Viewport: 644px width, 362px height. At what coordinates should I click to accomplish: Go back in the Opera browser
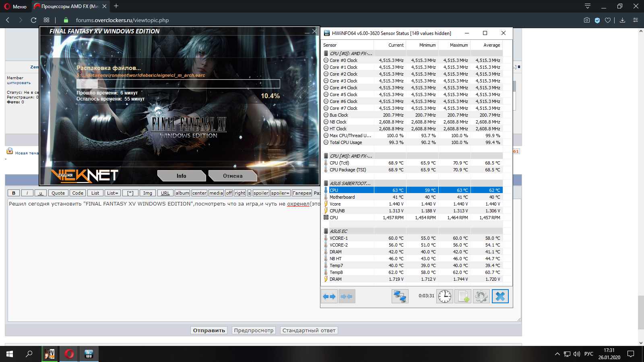click(x=8, y=20)
